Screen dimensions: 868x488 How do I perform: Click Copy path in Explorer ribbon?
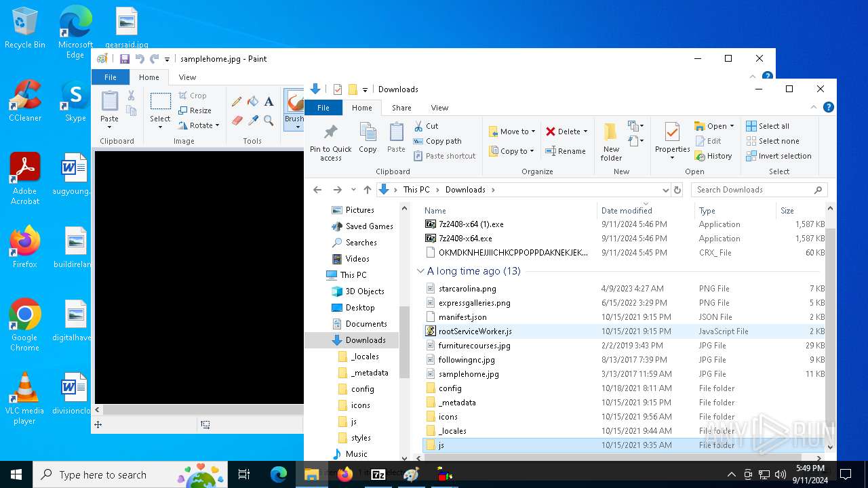coord(437,141)
